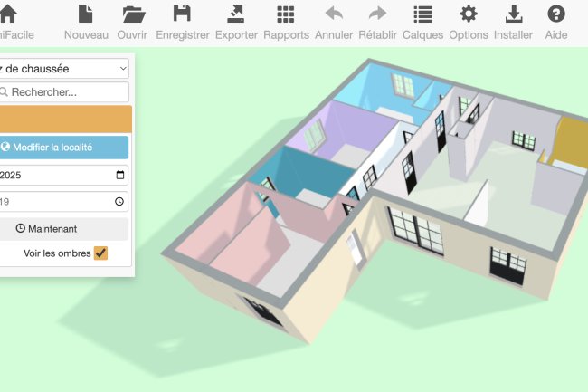
Task: Create a new plan with Nouveau
Action: click(86, 23)
